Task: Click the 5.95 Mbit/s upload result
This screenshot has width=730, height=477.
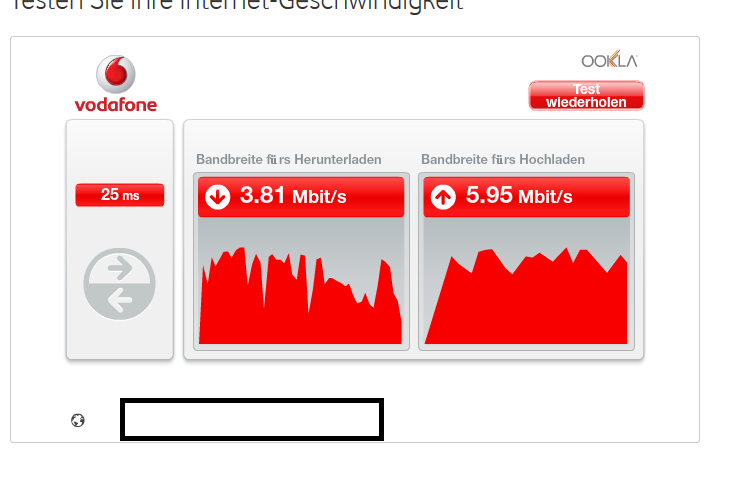Action: point(519,195)
